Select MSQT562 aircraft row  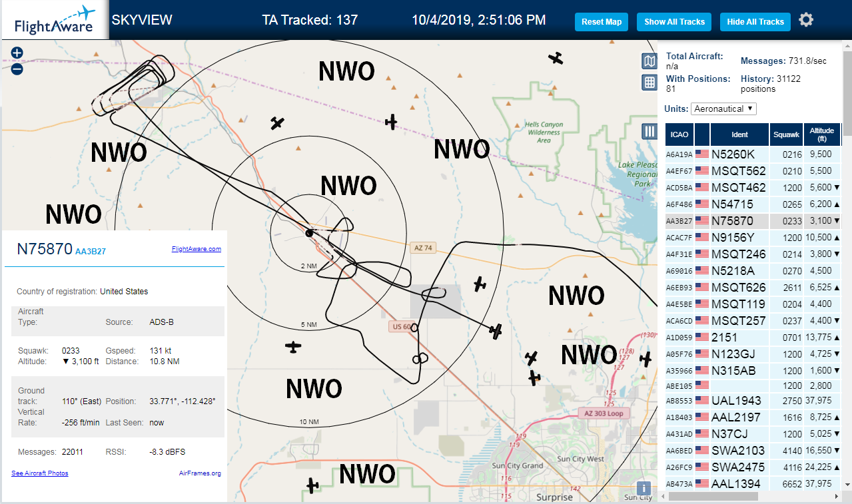pos(753,170)
